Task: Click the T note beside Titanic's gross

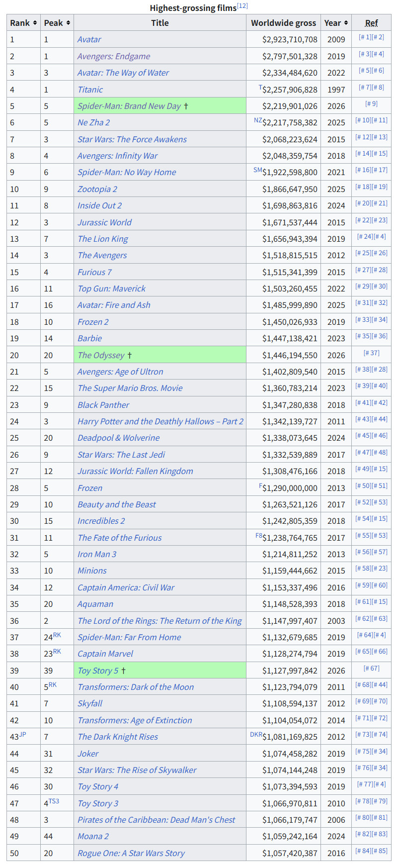Action: pyautogui.click(x=260, y=88)
